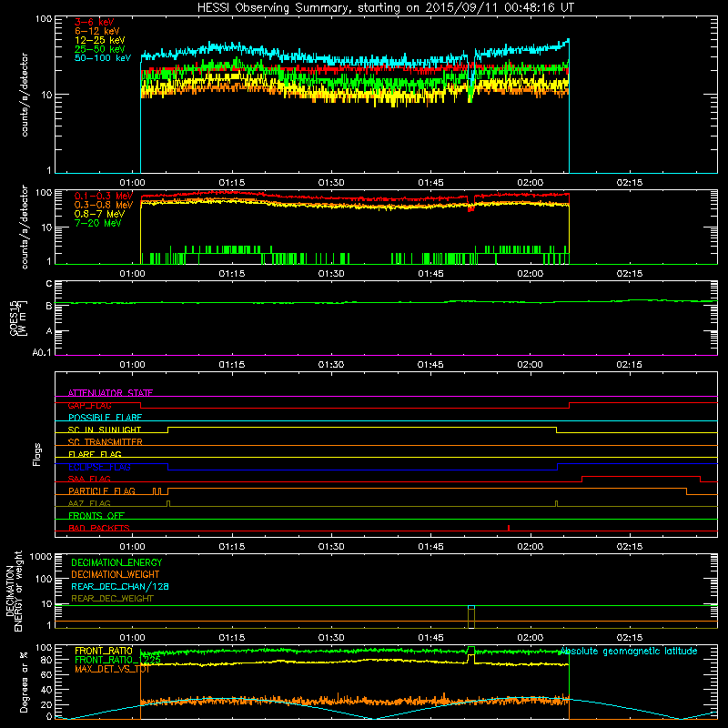Click the red BAD_PACKETS spike marker
Viewport: 728px width, 728px height.
(509, 528)
